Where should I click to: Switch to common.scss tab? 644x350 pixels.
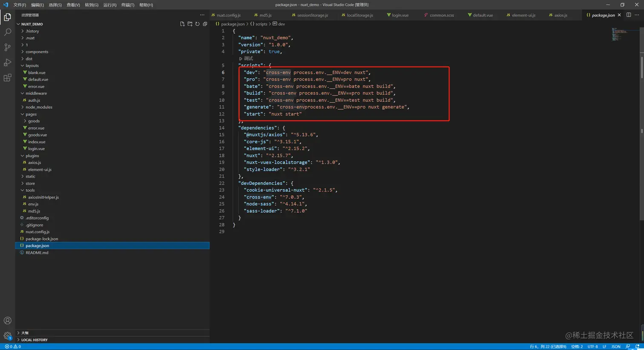pyautogui.click(x=439, y=15)
